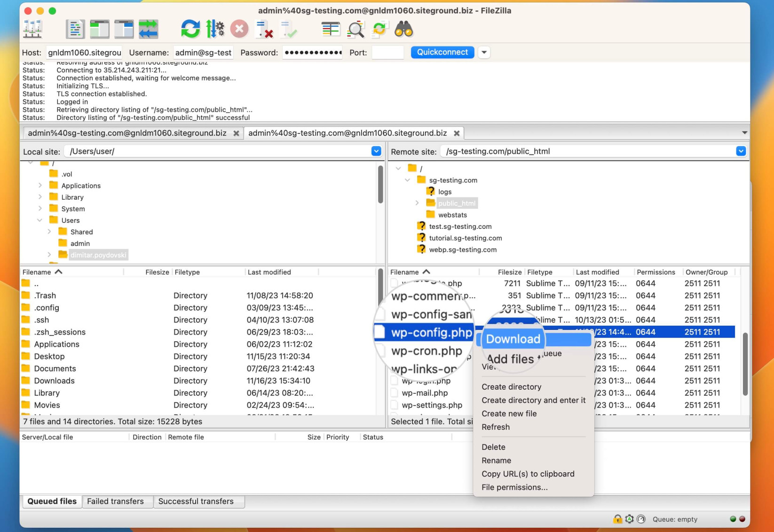Click the local tree scrollbar

point(380,184)
